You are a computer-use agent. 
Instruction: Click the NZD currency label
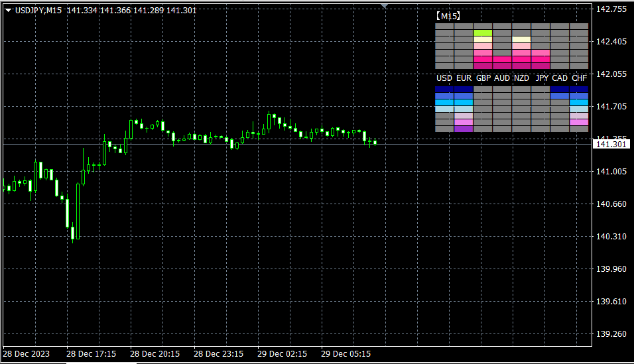coord(522,78)
